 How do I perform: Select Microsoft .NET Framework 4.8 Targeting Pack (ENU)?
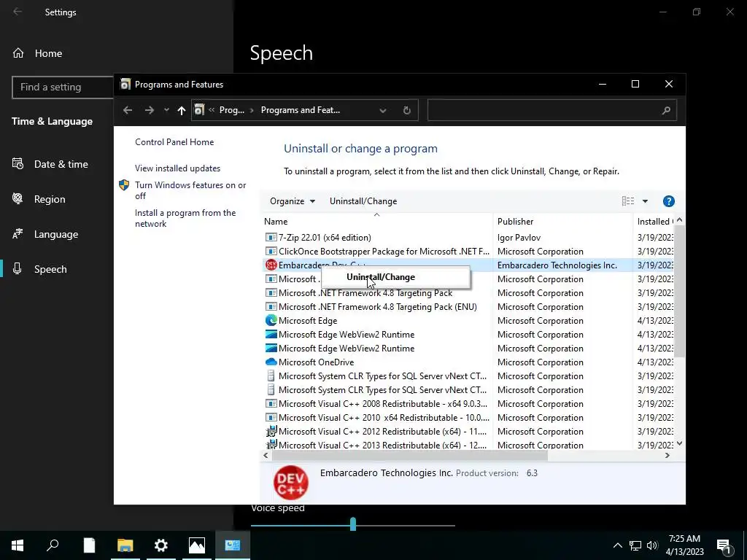[x=467, y=307]
